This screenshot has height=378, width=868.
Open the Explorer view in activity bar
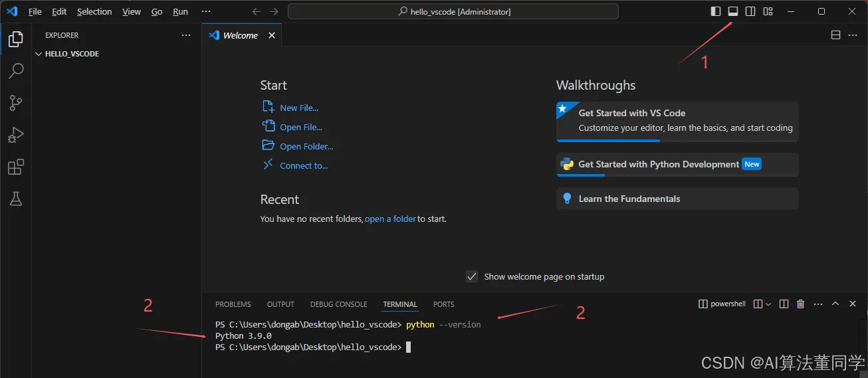click(16, 39)
